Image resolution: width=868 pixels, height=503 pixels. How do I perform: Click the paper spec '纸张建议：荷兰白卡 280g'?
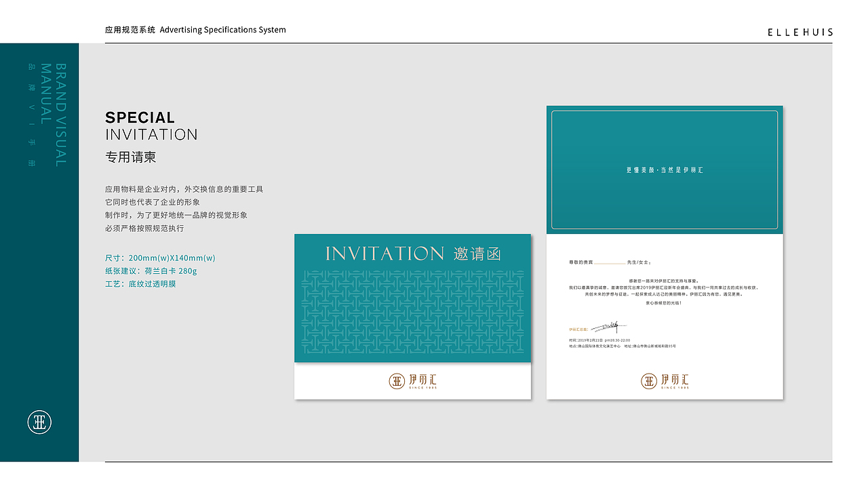click(x=151, y=271)
